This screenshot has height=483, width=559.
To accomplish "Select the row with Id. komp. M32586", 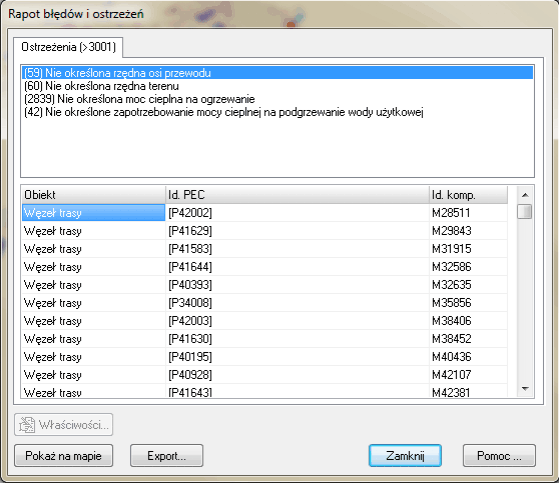I will point(265,267).
